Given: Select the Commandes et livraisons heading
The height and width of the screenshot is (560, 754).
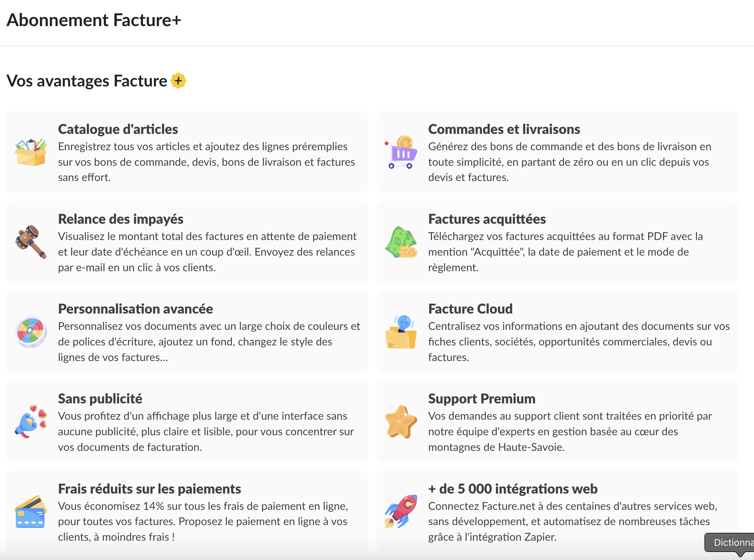Looking at the screenshot, I should coord(504,129).
